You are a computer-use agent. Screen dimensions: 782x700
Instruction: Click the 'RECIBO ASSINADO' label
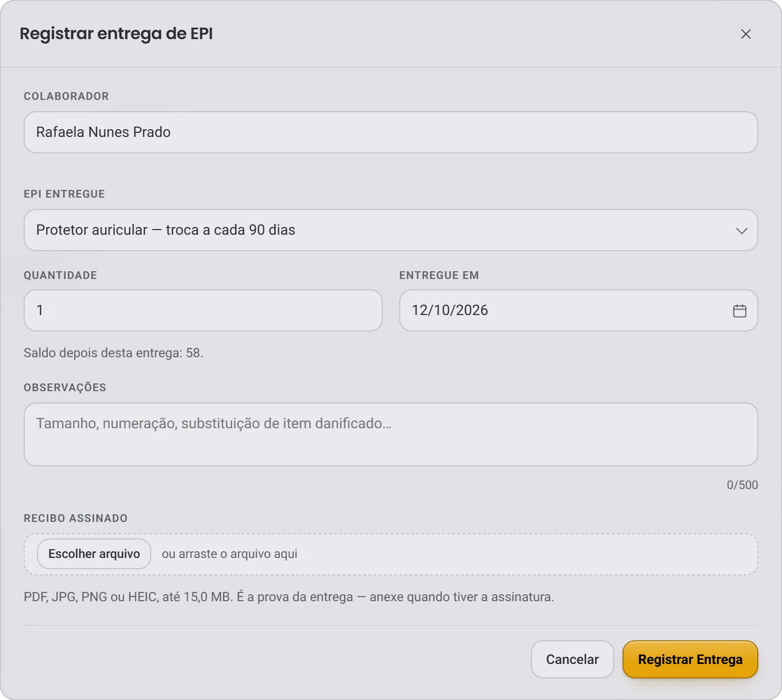point(76,518)
